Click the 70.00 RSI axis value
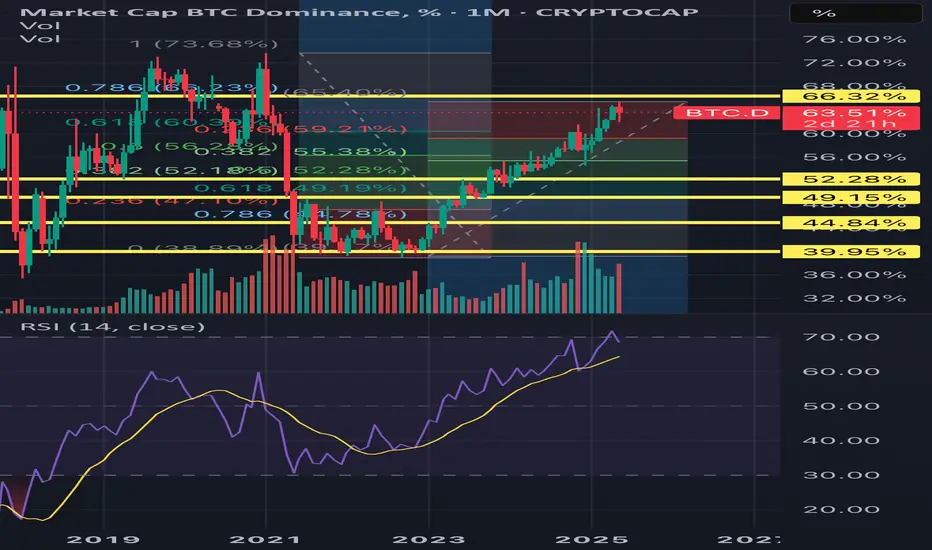 pyautogui.click(x=841, y=337)
